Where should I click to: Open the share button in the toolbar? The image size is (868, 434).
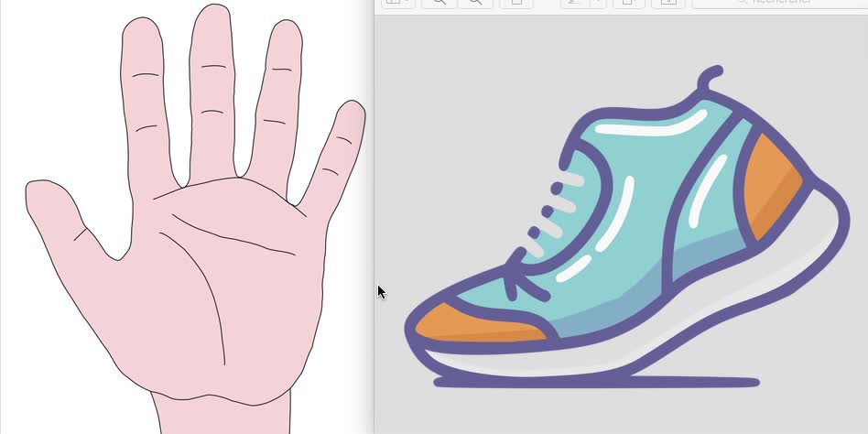516,3
